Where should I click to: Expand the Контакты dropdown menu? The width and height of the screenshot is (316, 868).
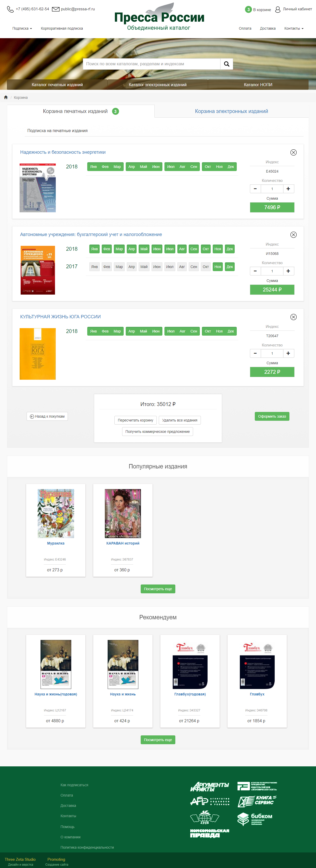click(x=294, y=29)
